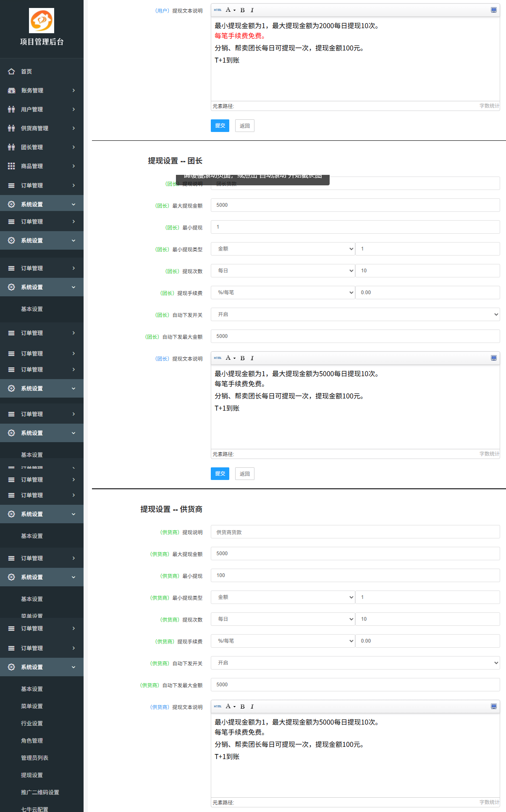Image resolution: width=506 pixels, height=812 pixels.
Task: Open 行业设置 in the sidebar submenu
Action: [x=32, y=723]
